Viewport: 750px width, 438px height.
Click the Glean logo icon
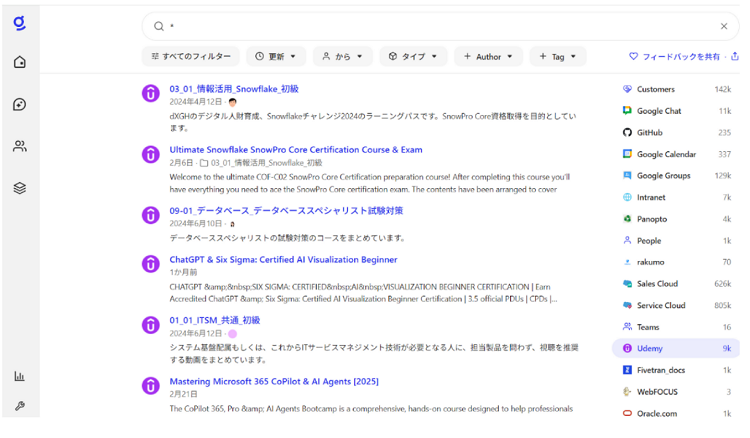[x=19, y=23]
